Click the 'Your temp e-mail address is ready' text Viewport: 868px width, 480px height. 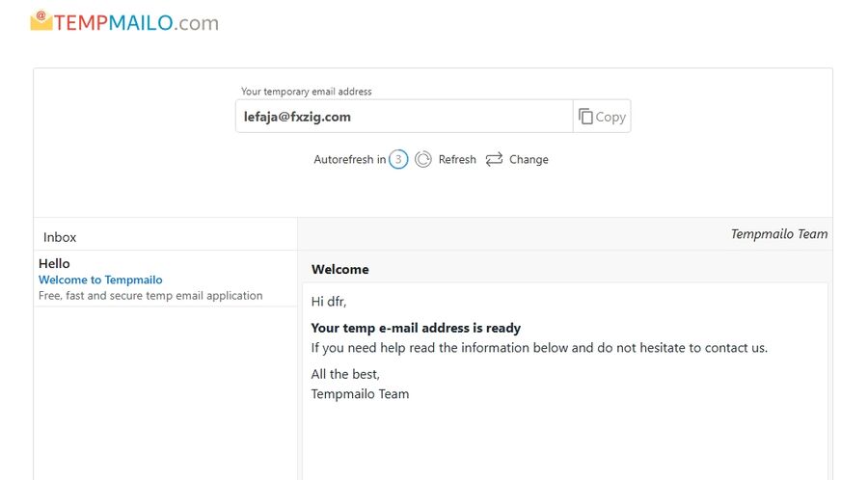click(x=416, y=328)
